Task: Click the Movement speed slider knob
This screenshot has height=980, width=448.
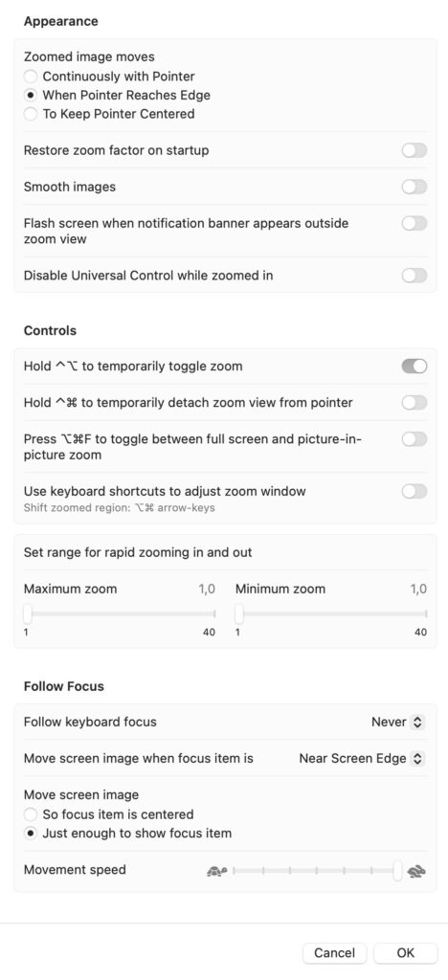Action: (x=397, y=870)
